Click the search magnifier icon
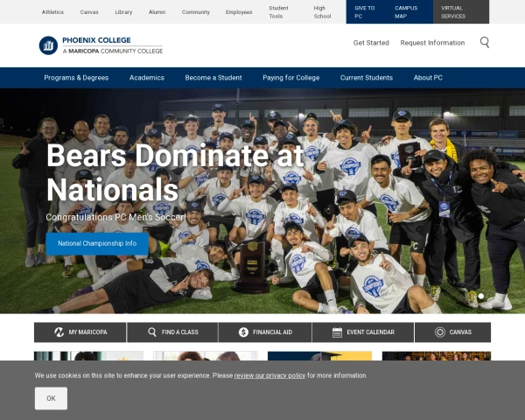Viewport: 525px width, 420px height. [x=485, y=43]
